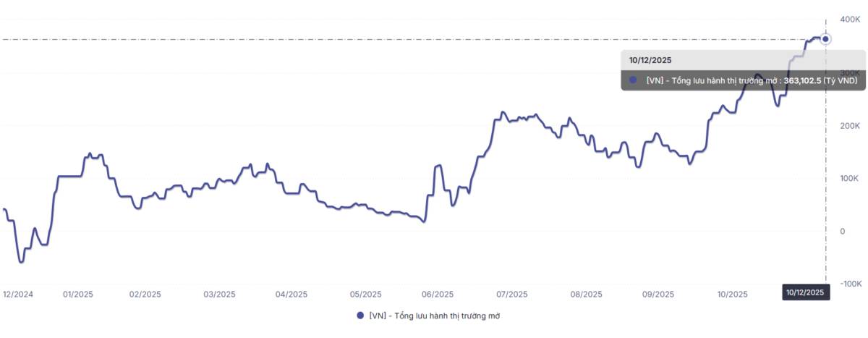868x338 pixels.
Task: Click the 05/2025 x-axis label
Action: (x=365, y=295)
